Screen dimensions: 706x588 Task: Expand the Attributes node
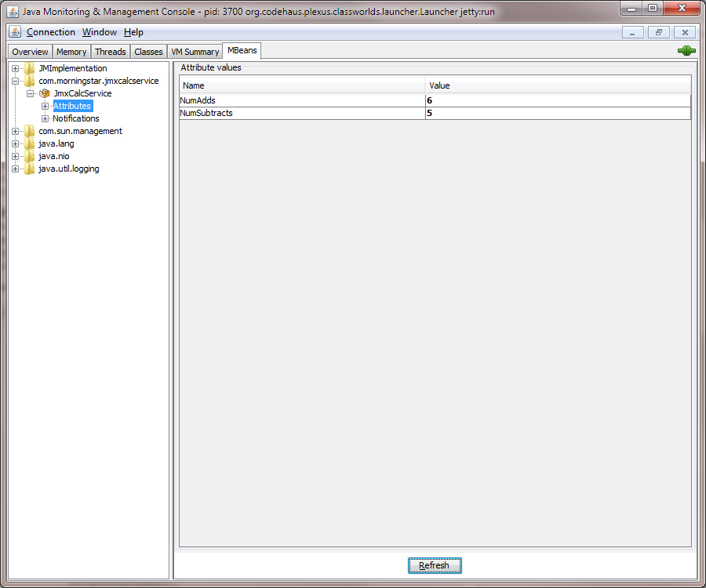pyautogui.click(x=45, y=106)
